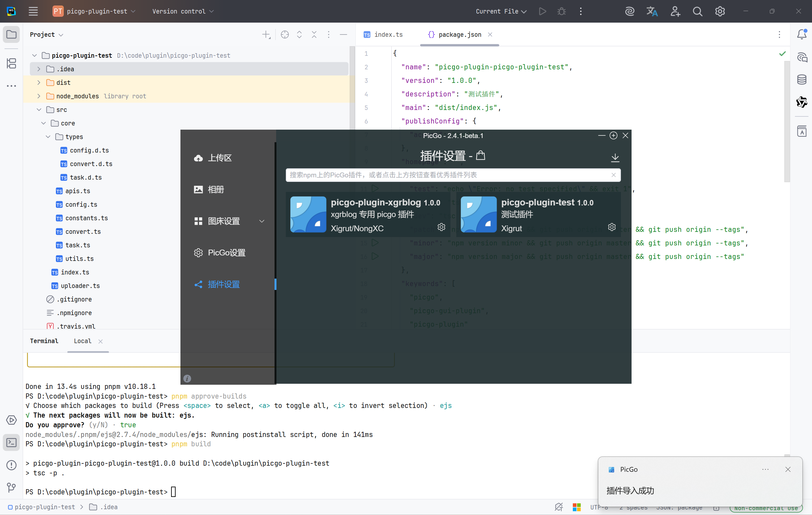Add new file or directory in Project panel
Screen dimensions: 812x515
[x=266, y=35]
